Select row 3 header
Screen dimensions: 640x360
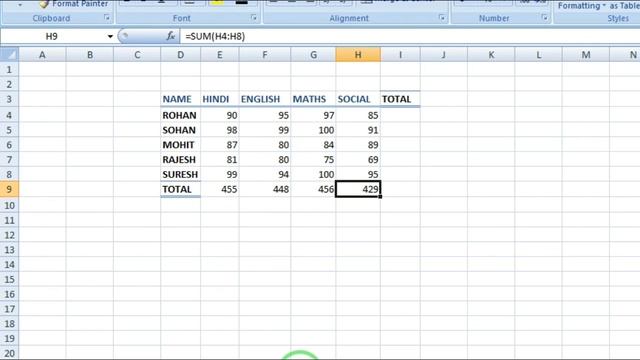click(9, 99)
